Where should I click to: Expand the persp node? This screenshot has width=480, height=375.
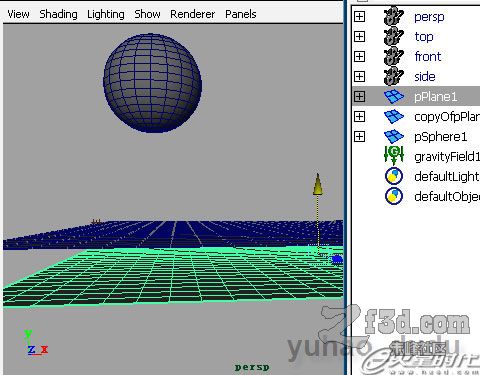click(x=359, y=16)
